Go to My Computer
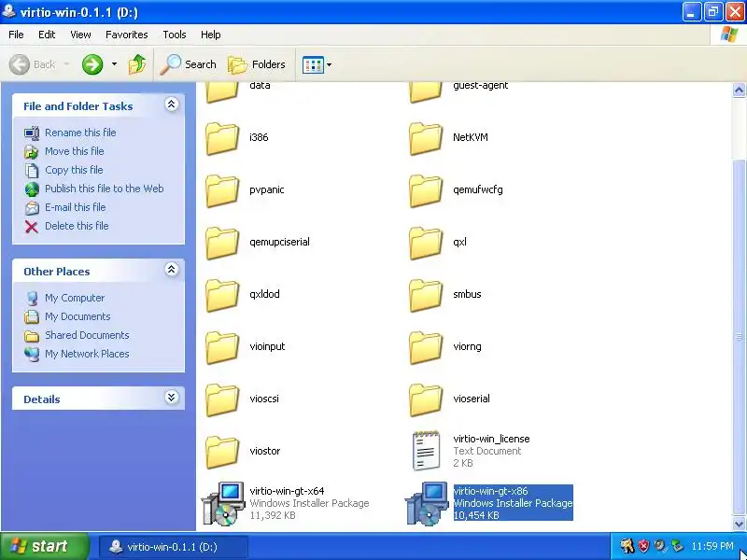This screenshot has height=560, width=747. coord(75,298)
